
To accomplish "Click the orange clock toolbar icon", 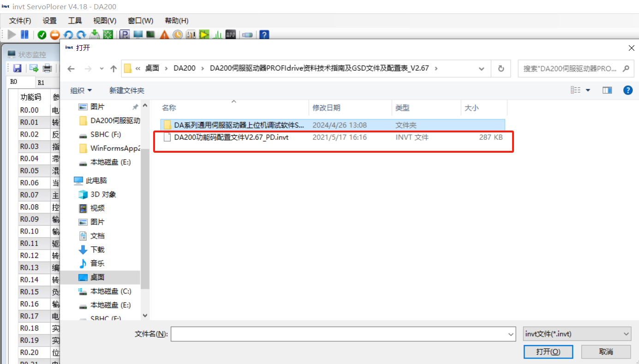I will [178, 35].
